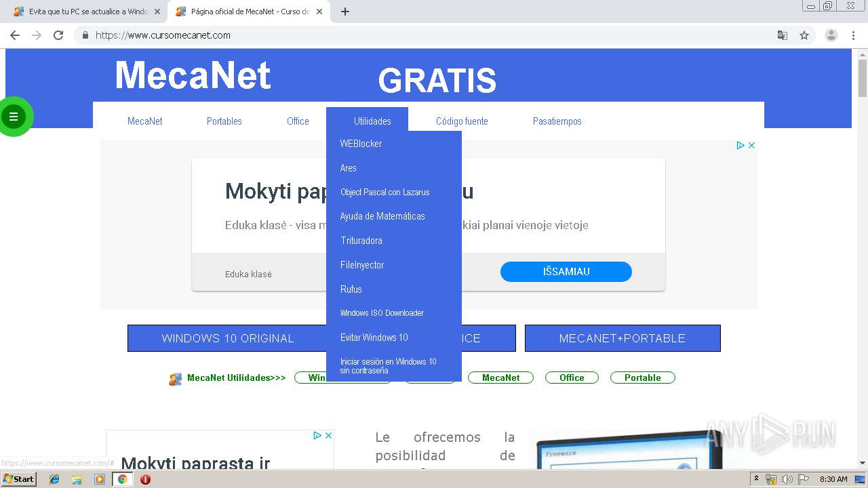Click the Office pill link
Viewport: 868px width, 488px height.
pyautogui.click(x=572, y=378)
